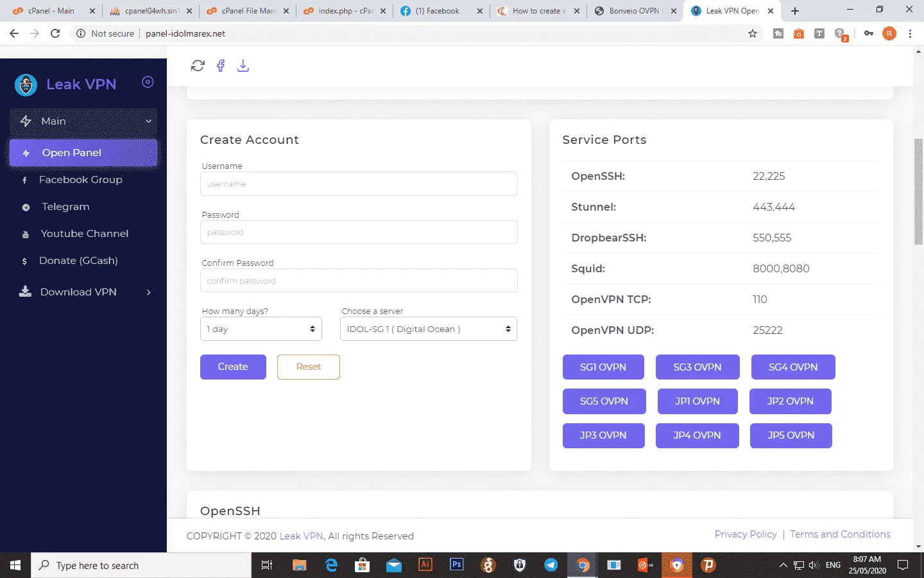Download the SG1 OVPN config
The image size is (924, 578).
[603, 367]
